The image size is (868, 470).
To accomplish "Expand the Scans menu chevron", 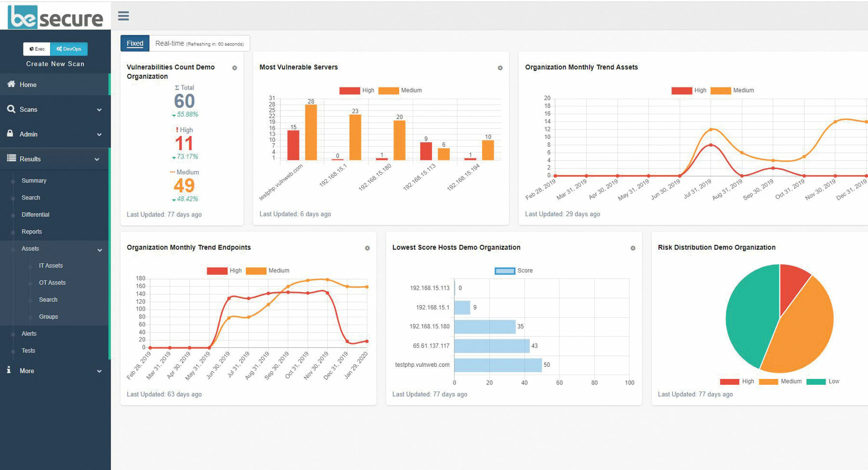I will coord(99,110).
